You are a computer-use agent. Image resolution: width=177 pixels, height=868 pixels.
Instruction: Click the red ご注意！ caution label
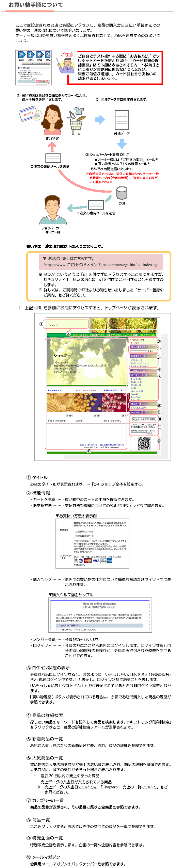point(68,54)
